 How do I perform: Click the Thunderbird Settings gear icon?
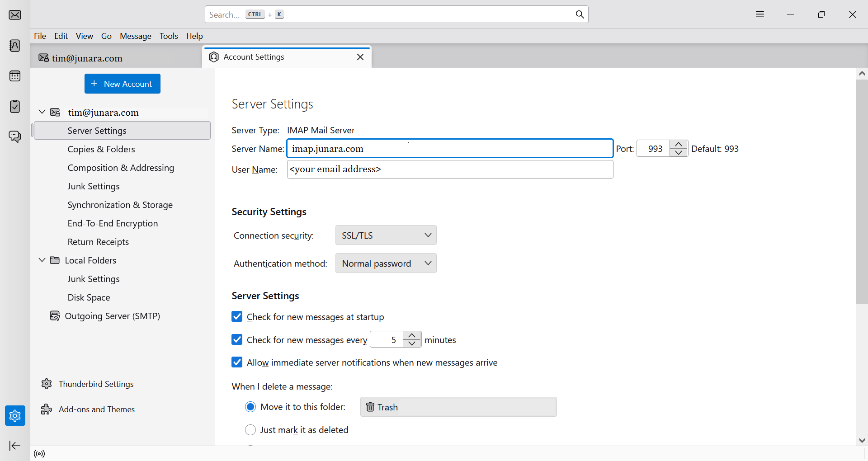click(x=47, y=384)
